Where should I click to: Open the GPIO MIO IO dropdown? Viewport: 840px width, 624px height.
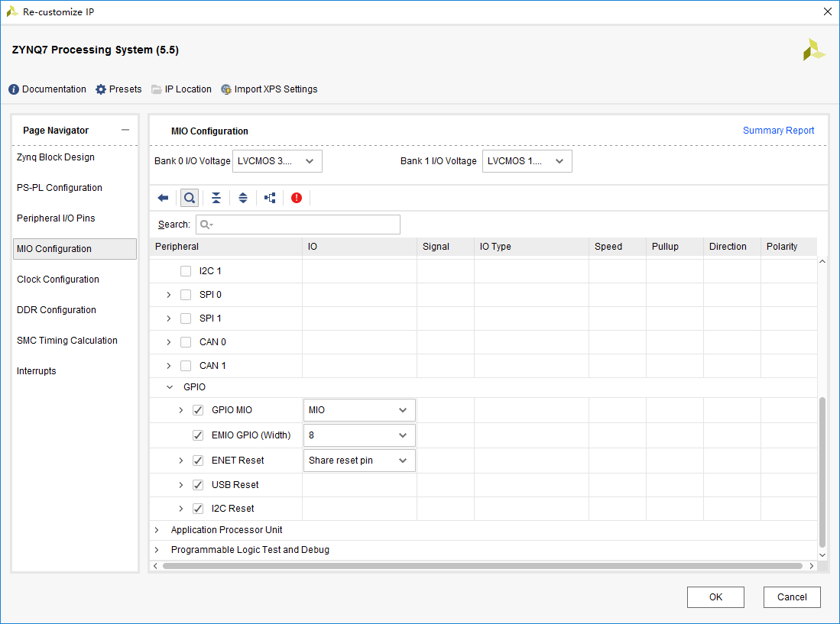359,410
